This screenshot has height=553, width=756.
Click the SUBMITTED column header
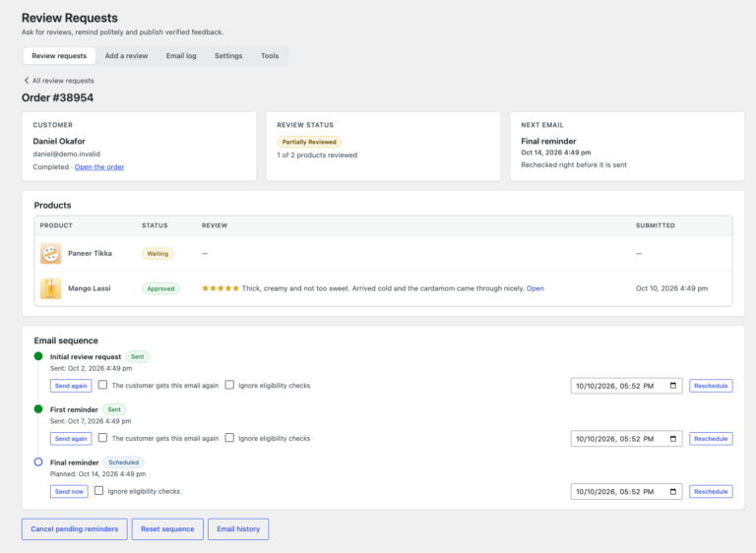(656, 225)
